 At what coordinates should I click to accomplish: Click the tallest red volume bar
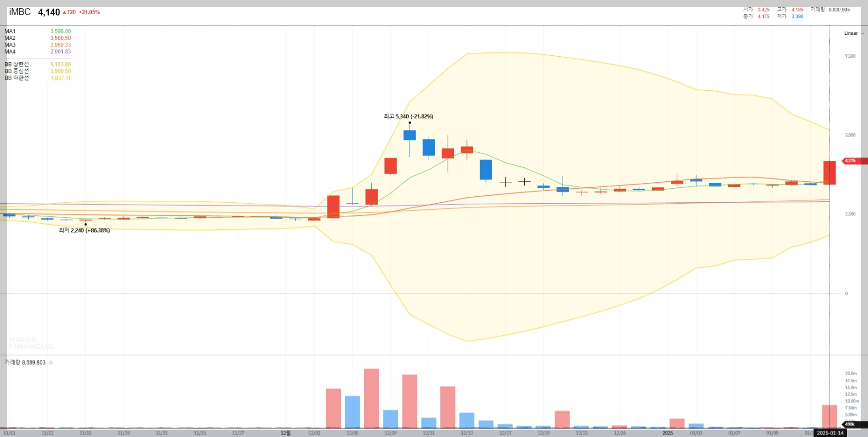pos(371,398)
